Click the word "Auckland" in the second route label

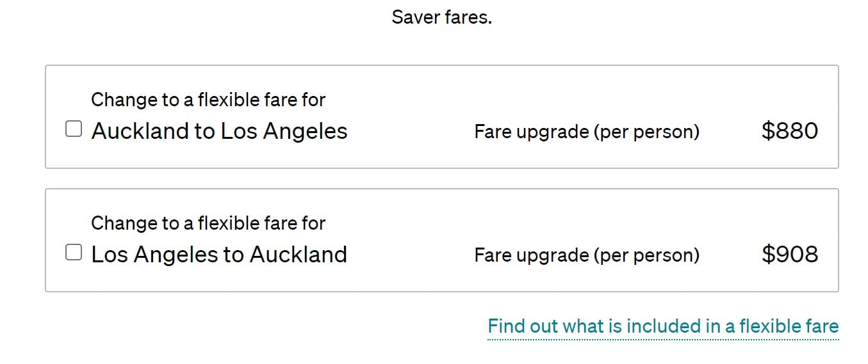pyautogui.click(x=298, y=255)
